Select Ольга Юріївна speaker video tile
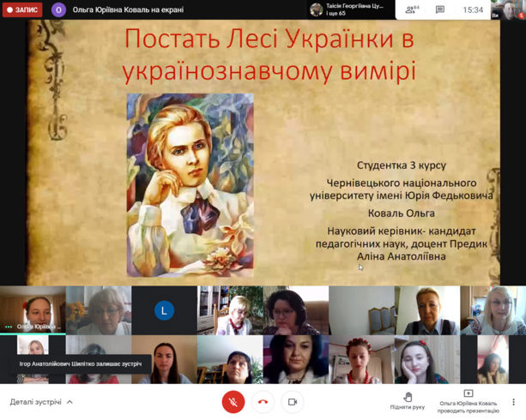Image resolution: width=526 pixels, height=420 pixels. pyautogui.click(x=33, y=310)
